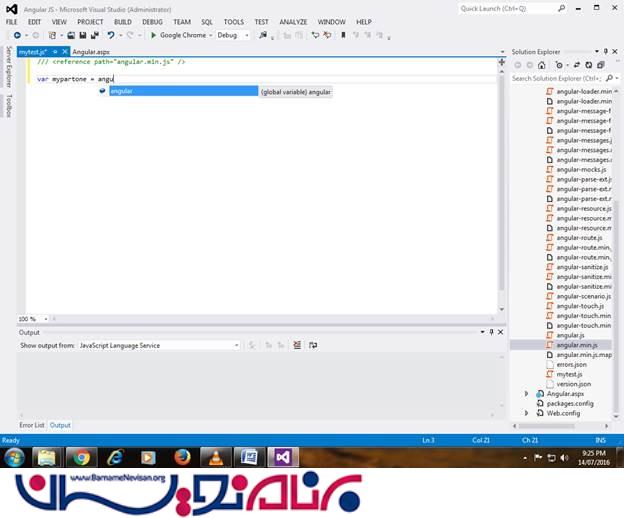Open Show output from dropdown
This screenshot has width=624, height=518.
(158, 345)
